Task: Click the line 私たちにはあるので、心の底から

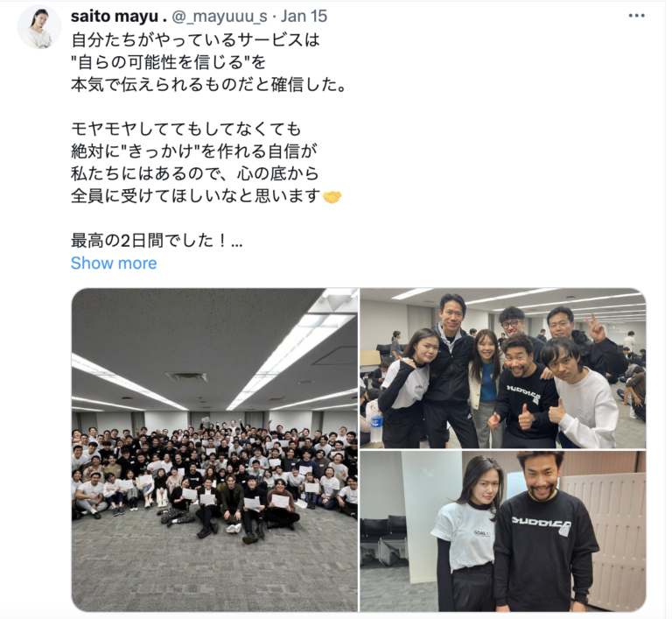Action: [x=195, y=173]
